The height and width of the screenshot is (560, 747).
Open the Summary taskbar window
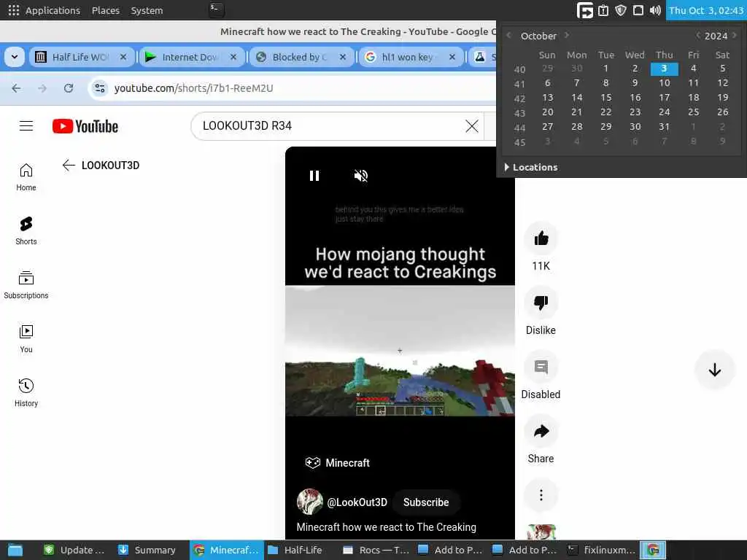(x=147, y=550)
